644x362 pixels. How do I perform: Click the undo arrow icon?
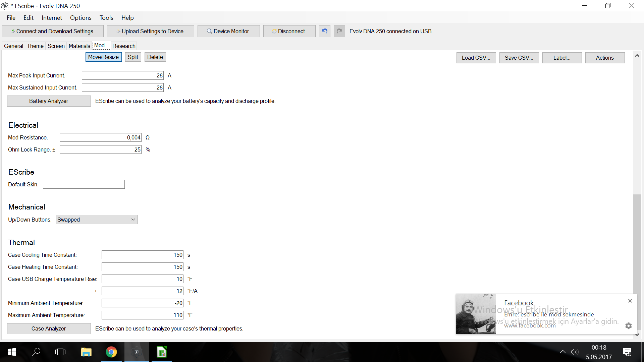[x=324, y=31]
